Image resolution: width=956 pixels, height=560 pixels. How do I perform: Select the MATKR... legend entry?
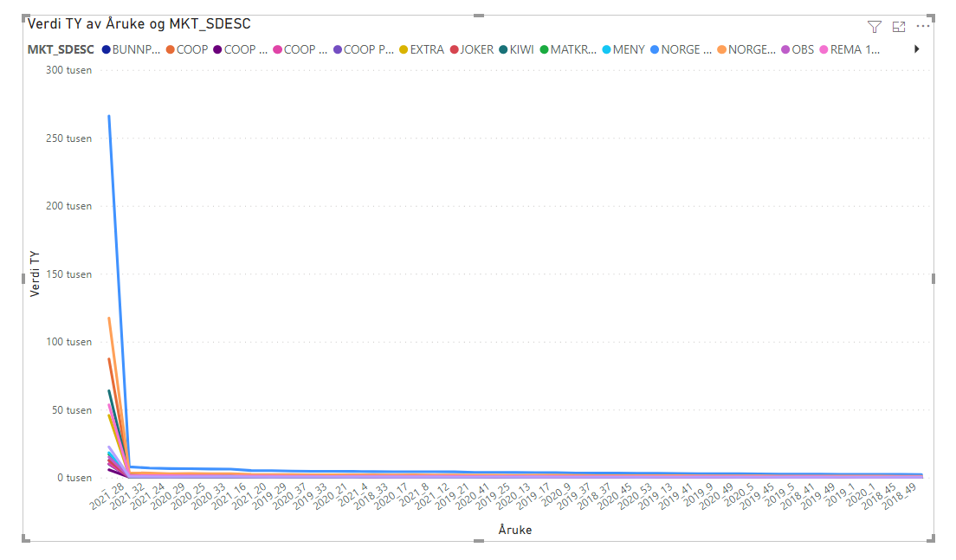click(568, 50)
